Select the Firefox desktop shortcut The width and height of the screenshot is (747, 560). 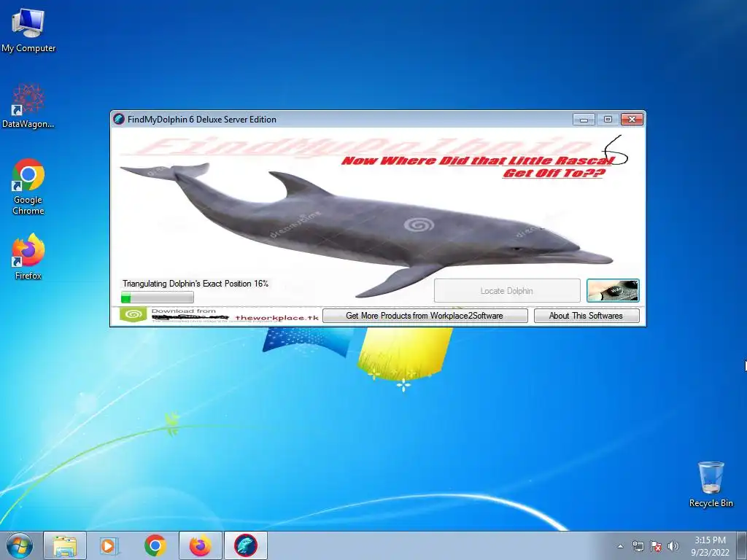click(x=28, y=256)
